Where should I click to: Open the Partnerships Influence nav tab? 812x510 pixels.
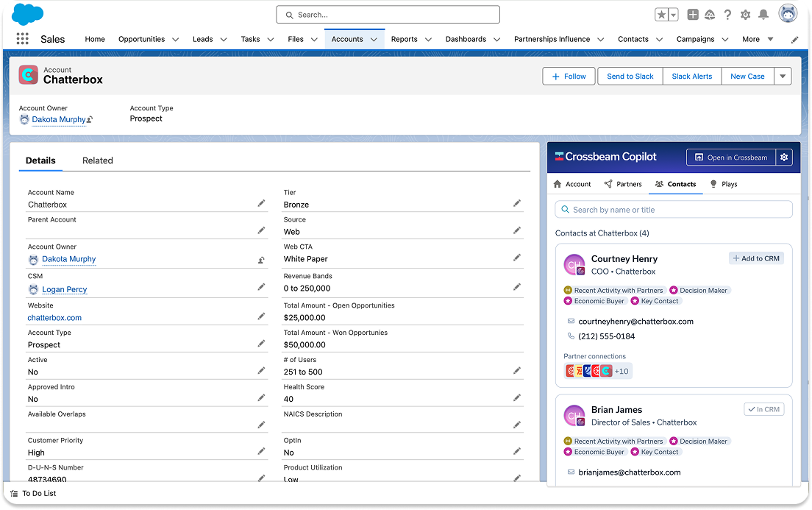coord(552,40)
